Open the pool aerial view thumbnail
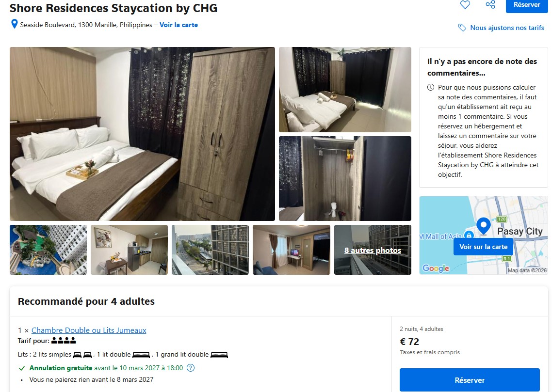Screen dimensions: 552x392 (48, 250)
